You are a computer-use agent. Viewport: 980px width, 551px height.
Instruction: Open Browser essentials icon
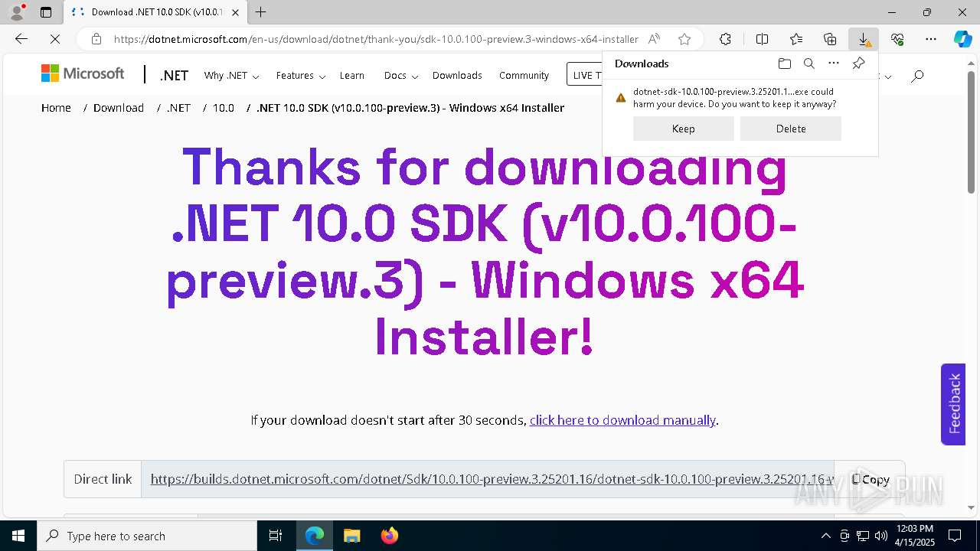pos(897,39)
